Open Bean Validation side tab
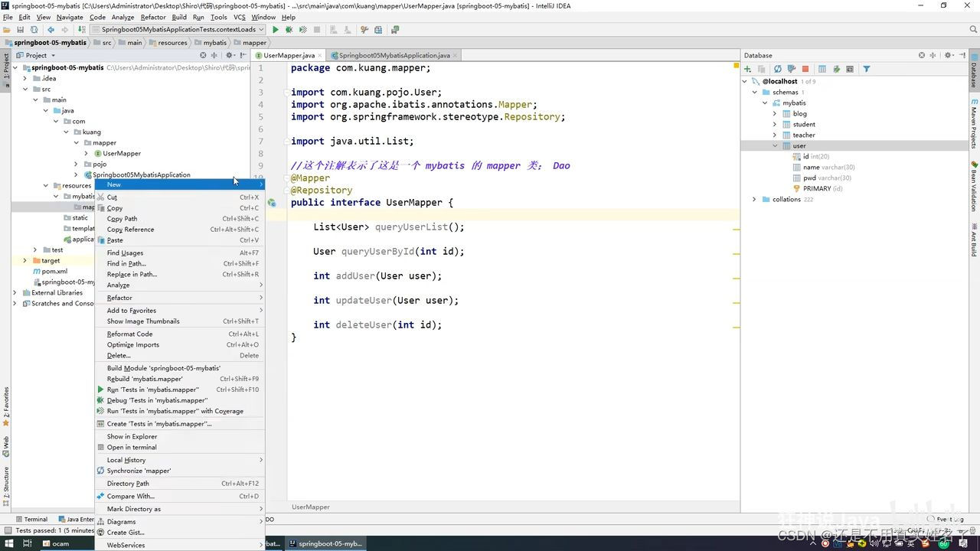The width and height of the screenshot is (980, 551). (974, 187)
